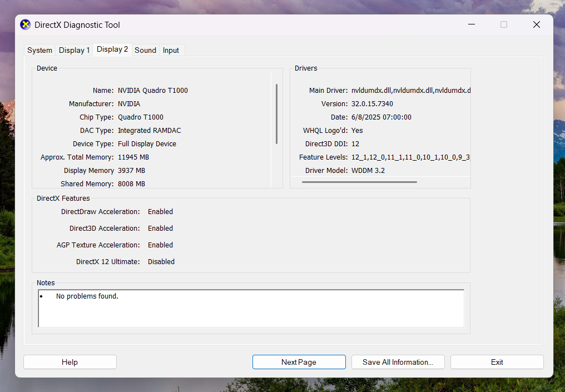The width and height of the screenshot is (565, 392).
Task: Select the driver version 32.0.15.7340
Action: 372,104
